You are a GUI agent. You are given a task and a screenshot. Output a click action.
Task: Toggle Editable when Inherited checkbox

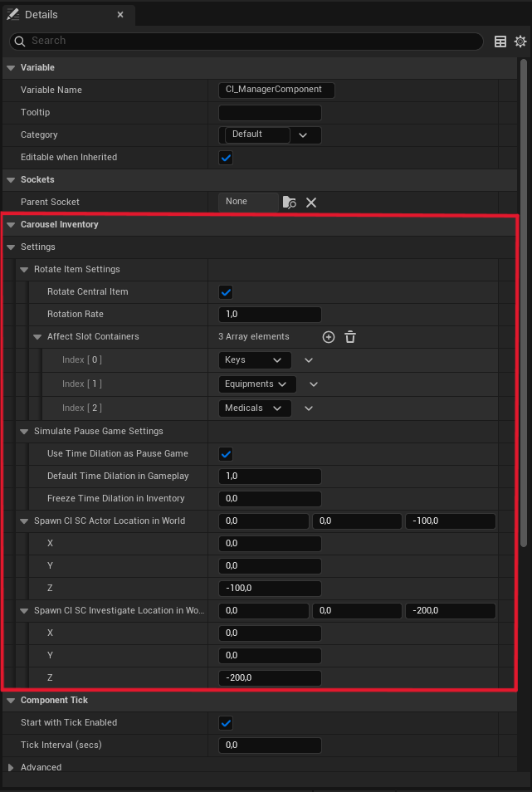pos(226,158)
